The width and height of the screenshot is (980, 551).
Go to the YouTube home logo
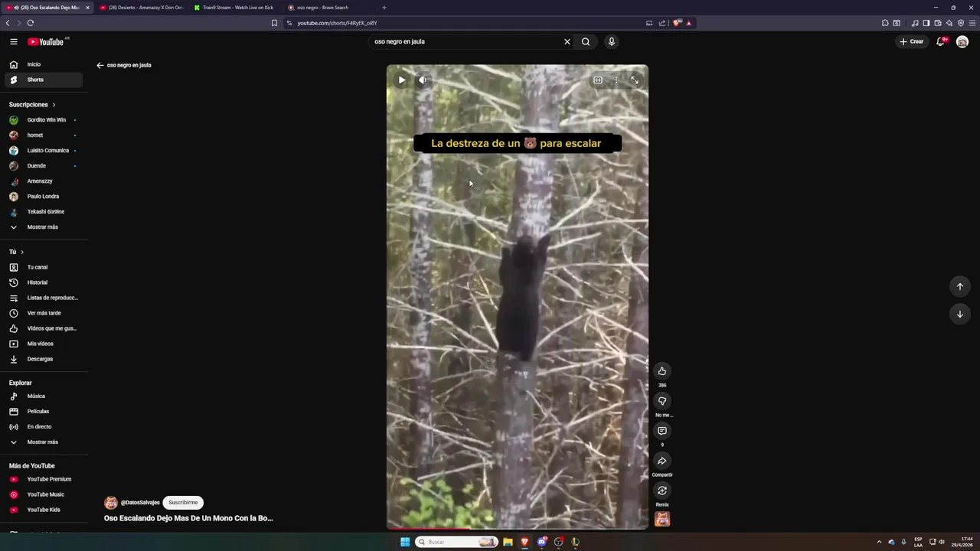(x=46, y=41)
